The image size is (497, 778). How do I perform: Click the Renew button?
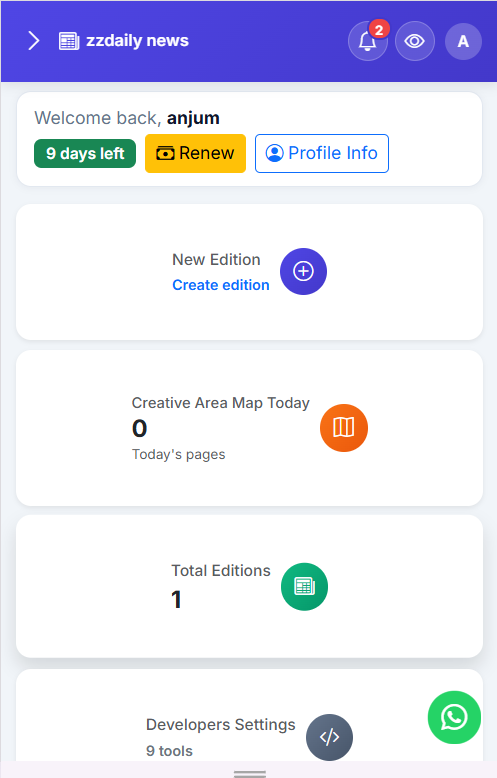[x=195, y=153]
